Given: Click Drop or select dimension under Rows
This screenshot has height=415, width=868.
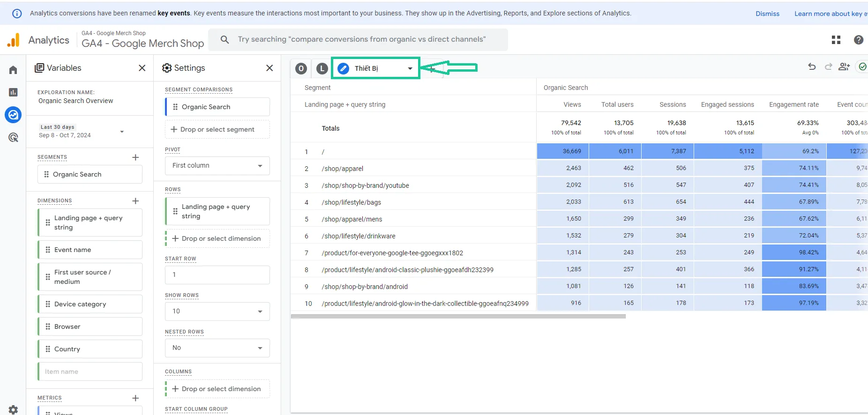Looking at the screenshot, I should (x=217, y=238).
